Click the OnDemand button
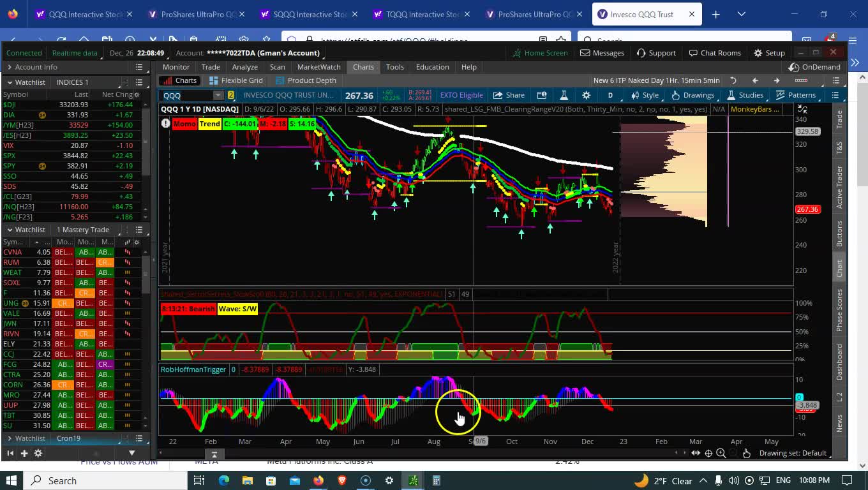This screenshot has height=490, width=868. click(814, 67)
